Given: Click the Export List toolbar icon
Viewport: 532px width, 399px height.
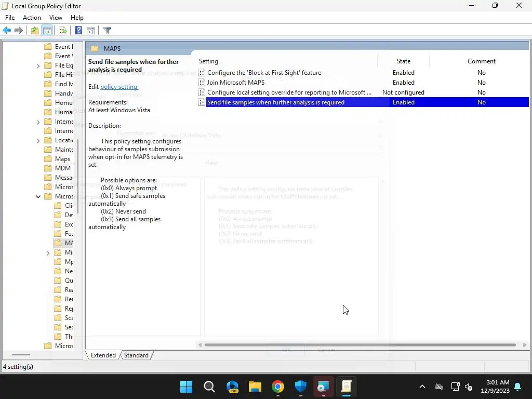Looking at the screenshot, I should (x=62, y=31).
